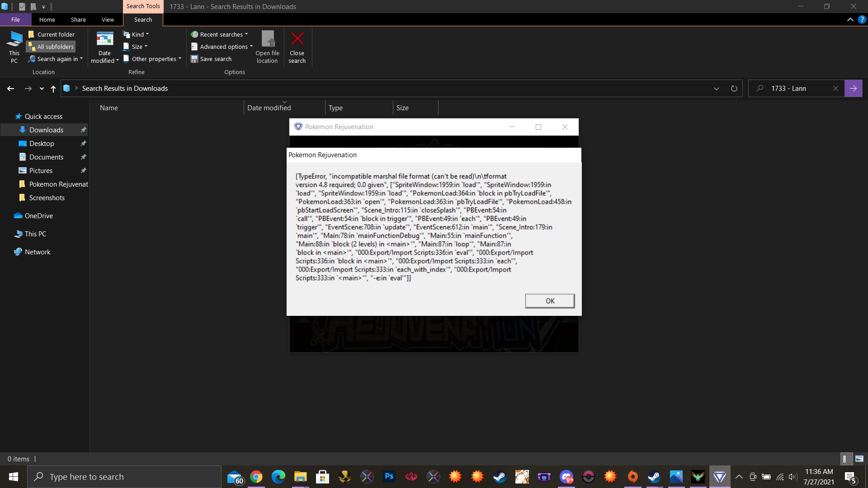Clear the search box with the X
The height and width of the screenshot is (488, 868).
point(835,89)
